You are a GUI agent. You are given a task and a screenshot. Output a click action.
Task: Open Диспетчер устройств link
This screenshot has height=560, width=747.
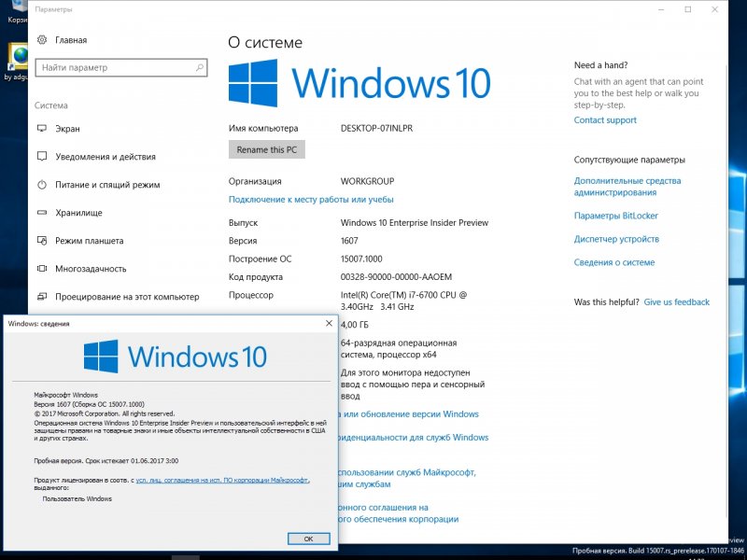[616, 239]
